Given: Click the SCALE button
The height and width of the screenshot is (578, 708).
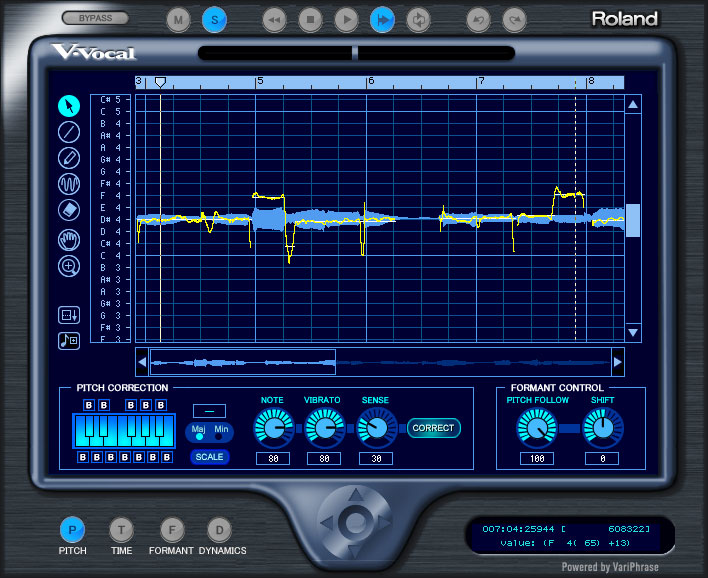Looking at the screenshot, I should [x=210, y=457].
